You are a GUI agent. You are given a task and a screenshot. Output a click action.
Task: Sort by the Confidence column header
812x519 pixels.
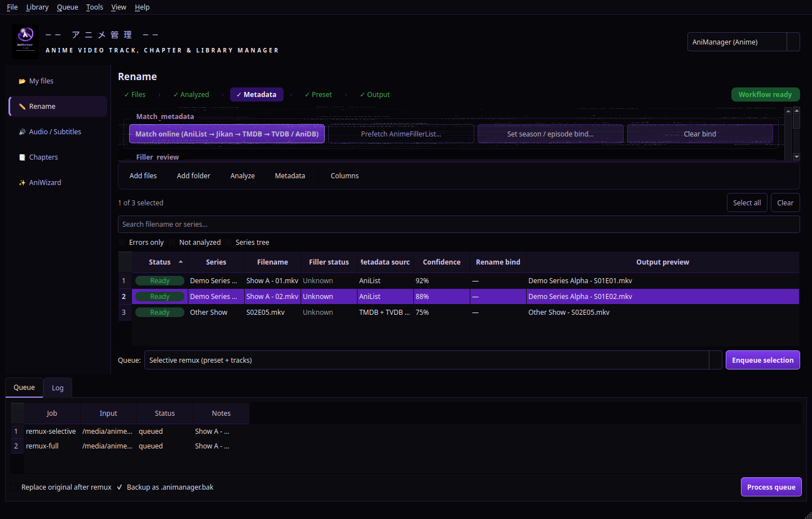coord(442,262)
